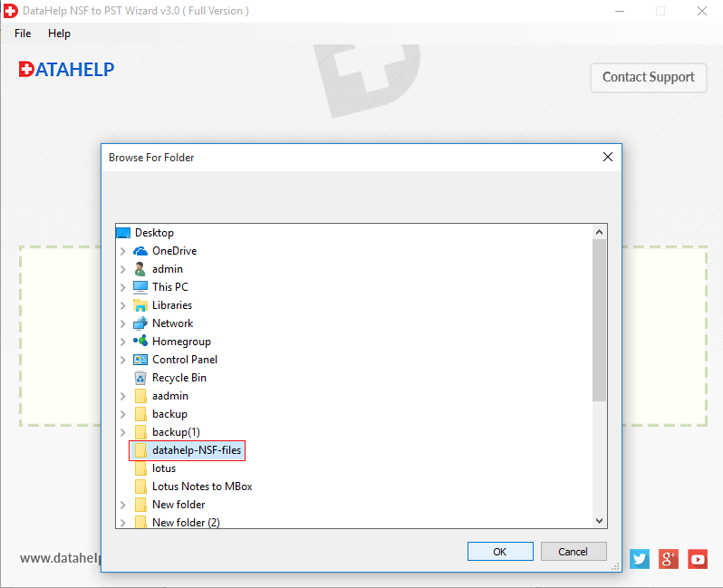Click OK to confirm folder selection
The height and width of the screenshot is (588, 723).
(x=500, y=552)
